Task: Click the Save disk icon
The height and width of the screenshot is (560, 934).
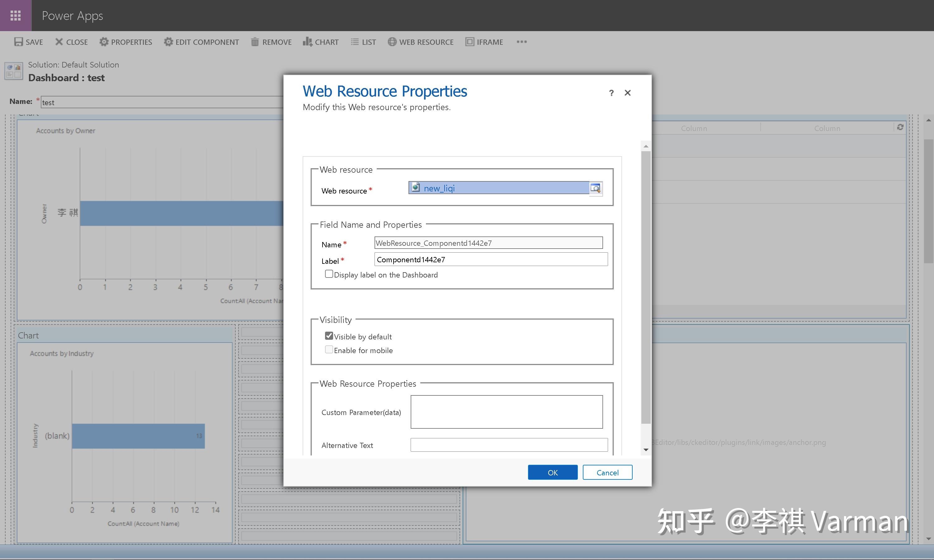Action: click(18, 42)
